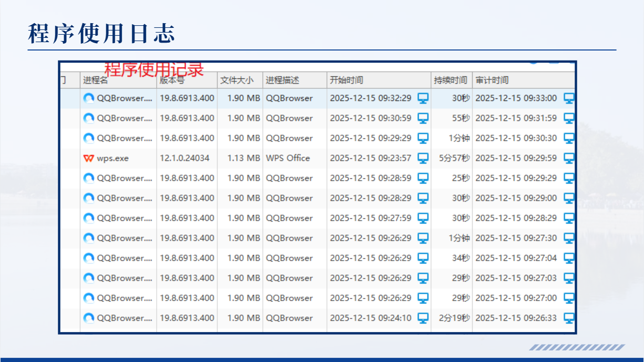
Task: Sort by the 文件大小 column header
Action: tap(237, 81)
